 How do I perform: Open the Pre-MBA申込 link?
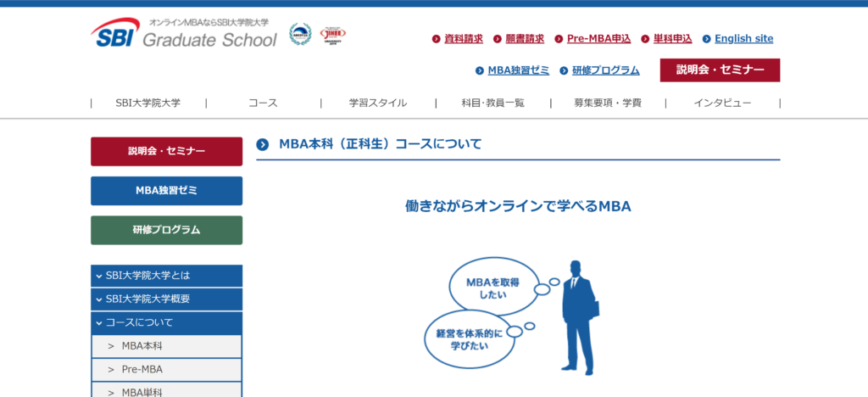tap(598, 39)
